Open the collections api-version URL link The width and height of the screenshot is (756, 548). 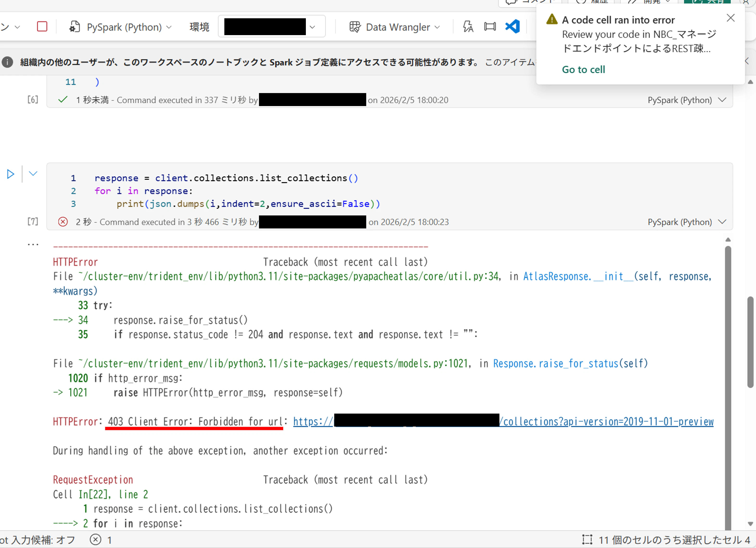click(x=607, y=422)
